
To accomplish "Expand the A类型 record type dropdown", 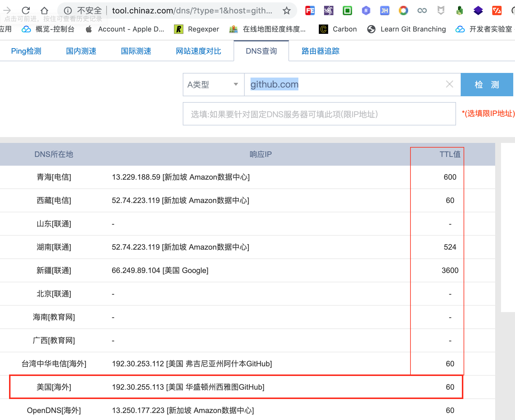I will [213, 85].
